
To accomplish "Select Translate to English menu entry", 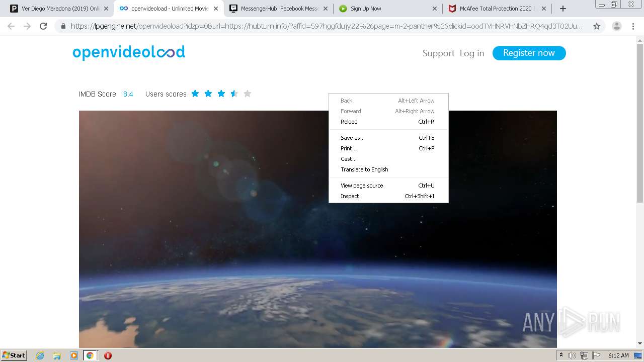I will click(388, 169).
